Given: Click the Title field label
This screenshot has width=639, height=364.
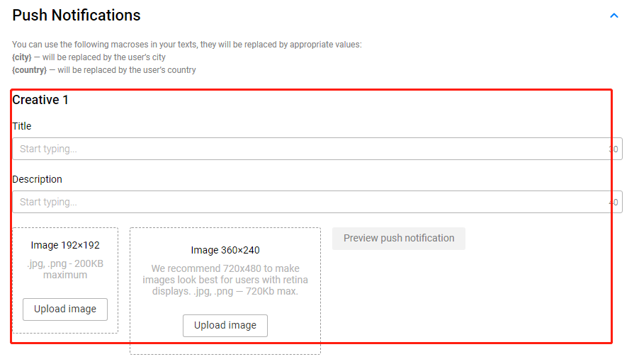Looking at the screenshot, I should pyautogui.click(x=22, y=126).
